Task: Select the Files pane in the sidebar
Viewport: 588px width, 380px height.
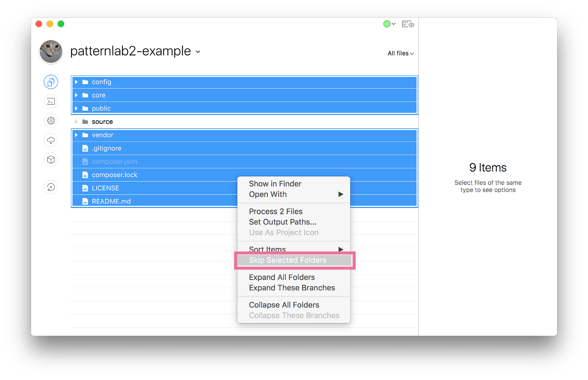Action: coord(51,82)
